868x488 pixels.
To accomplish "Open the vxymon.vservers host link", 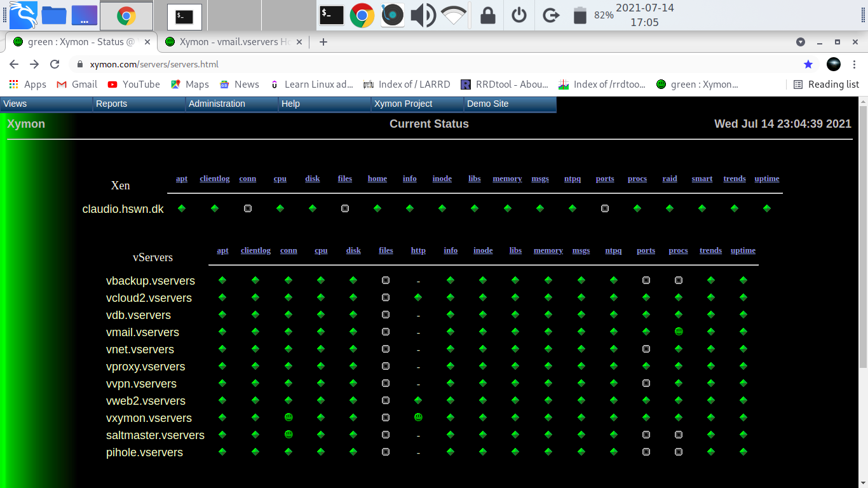I will pyautogui.click(x=149, y=418).
